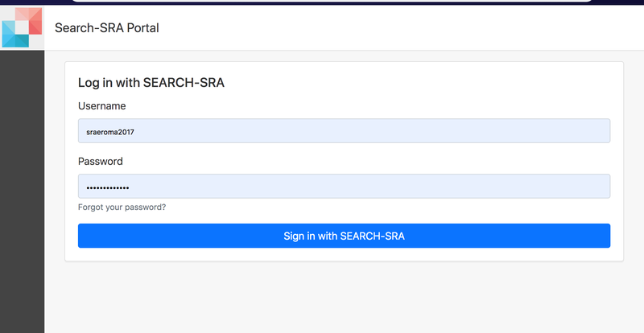This screenshot has width=644, height=333.
Task: Sign in with SEARCH-SRA button
Action: 344,236
